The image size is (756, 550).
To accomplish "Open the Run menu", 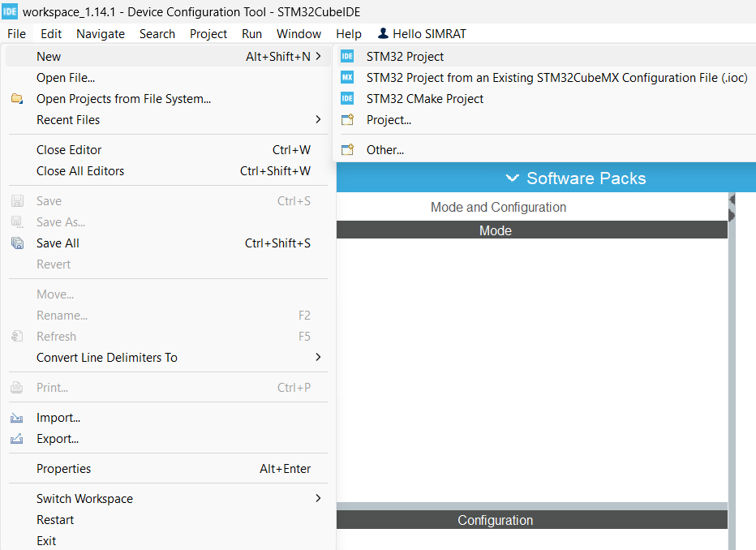I will [251, 34].
